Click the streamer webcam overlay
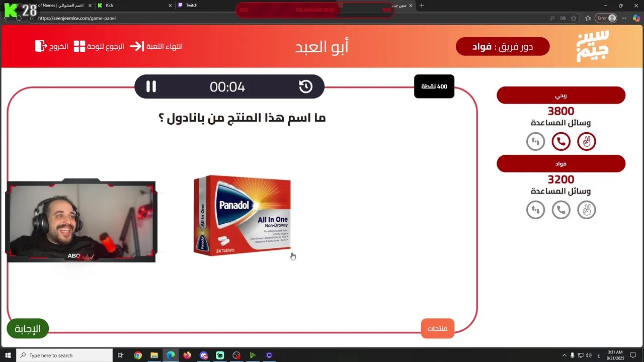The image size is (644, 362). coord(81,221)
